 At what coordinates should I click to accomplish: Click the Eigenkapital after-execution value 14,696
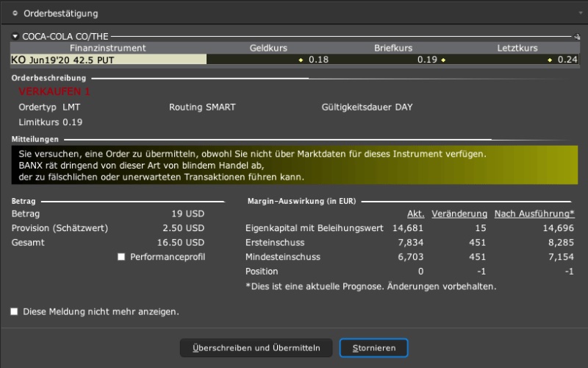[559, 228]
